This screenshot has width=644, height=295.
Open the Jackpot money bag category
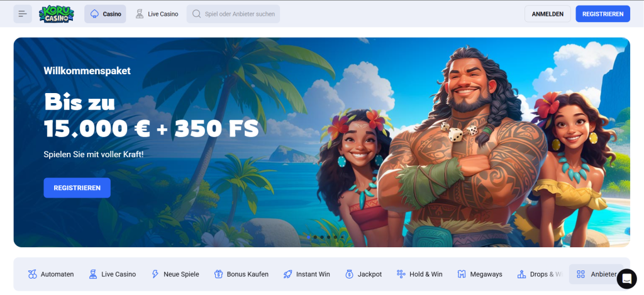pyautogui.click(x=364, y=274)
